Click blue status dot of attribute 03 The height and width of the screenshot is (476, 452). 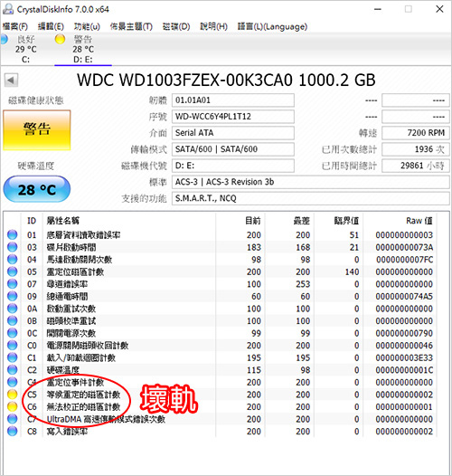12,247
